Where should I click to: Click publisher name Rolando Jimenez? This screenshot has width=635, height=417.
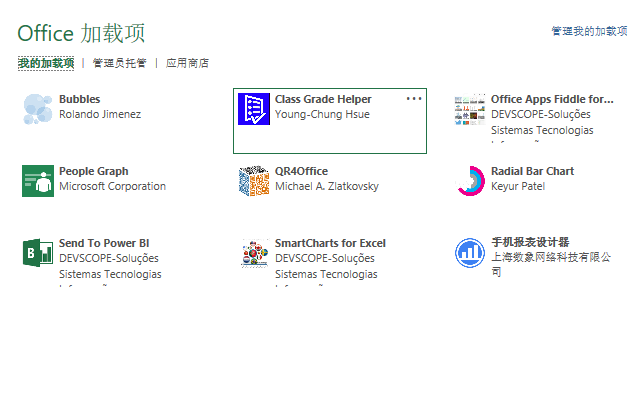pos(100,115)
